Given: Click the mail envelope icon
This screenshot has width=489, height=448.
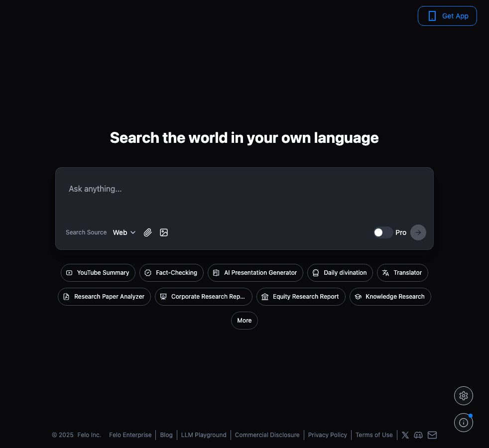Looking at the screenshot, I should 432,435.
